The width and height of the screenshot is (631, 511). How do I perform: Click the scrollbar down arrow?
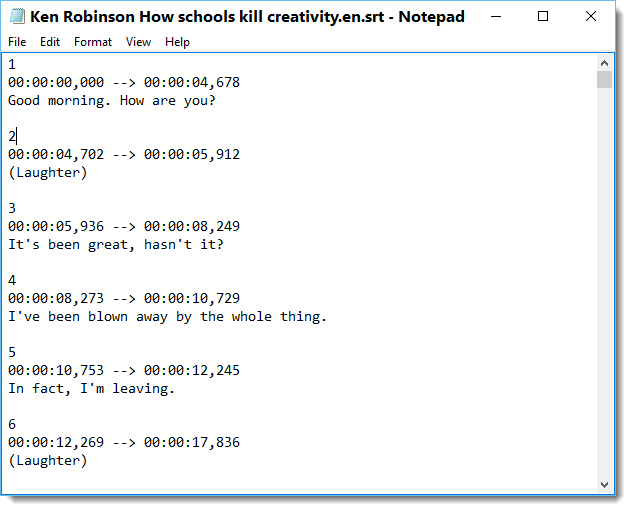click(604, 484)
